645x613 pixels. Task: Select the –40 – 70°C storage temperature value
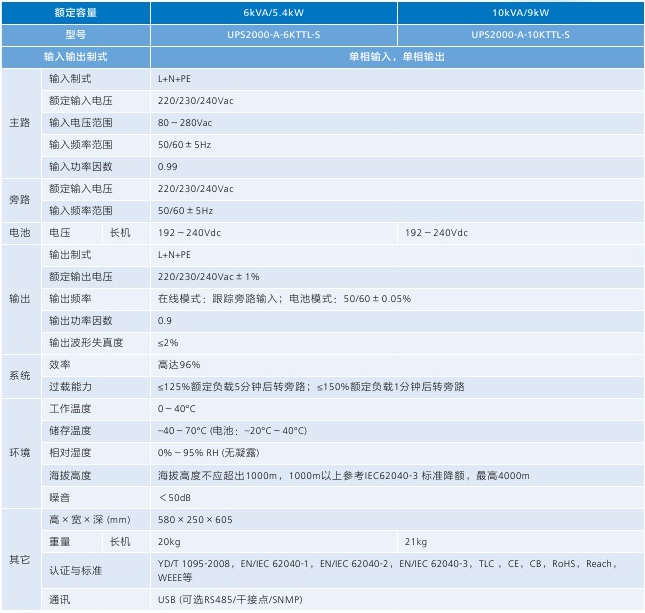pos(232,431)
